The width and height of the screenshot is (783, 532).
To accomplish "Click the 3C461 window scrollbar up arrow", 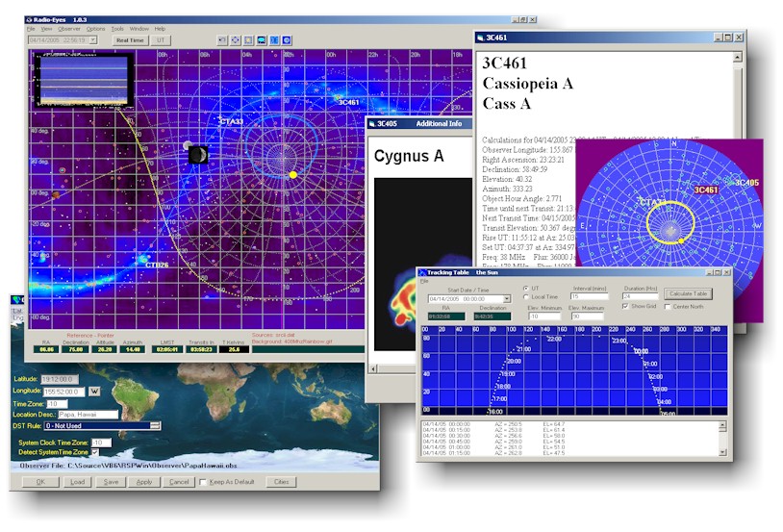I will click(x=738, y=58).
